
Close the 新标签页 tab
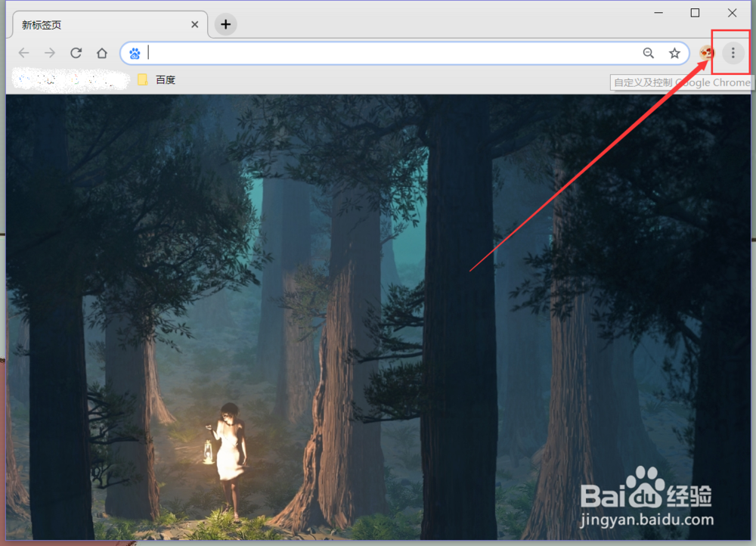(x=195, y=25)
